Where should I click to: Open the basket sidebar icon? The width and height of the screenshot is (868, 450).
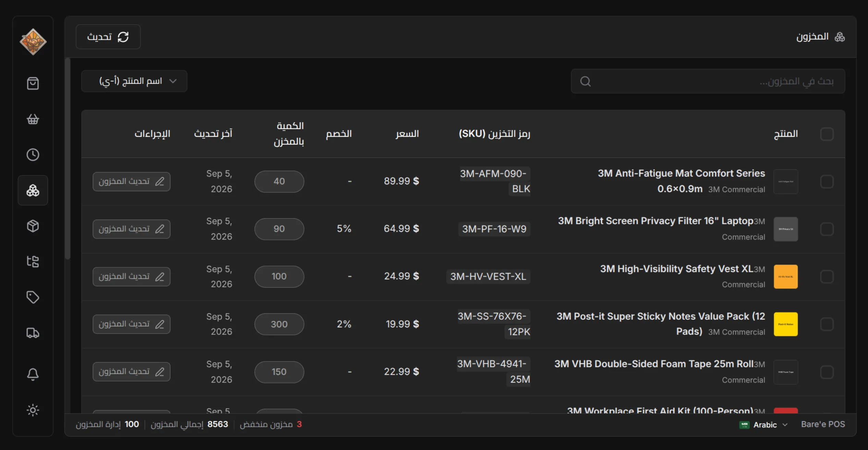click(33, 119)
